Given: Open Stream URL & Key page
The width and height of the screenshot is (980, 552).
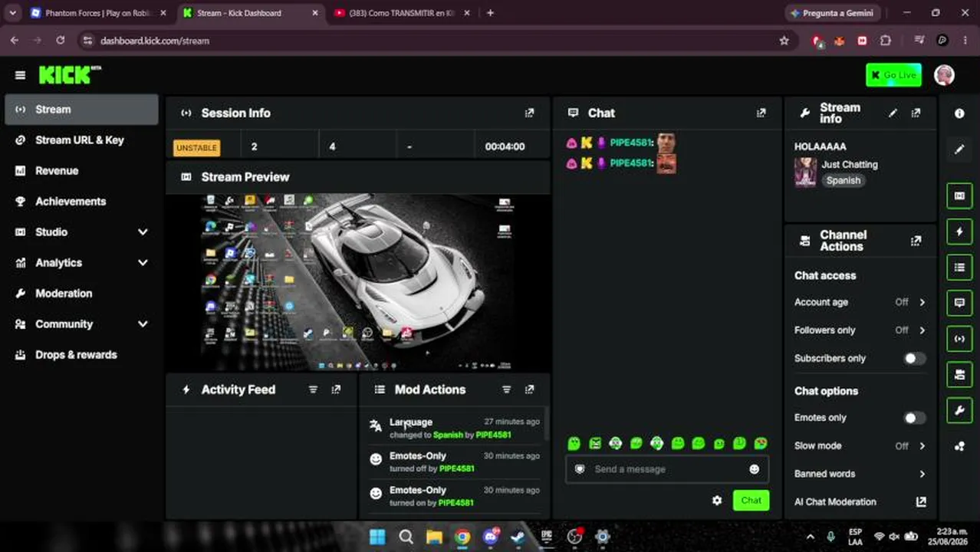Looking at the screenshot, I should [81, 140].
